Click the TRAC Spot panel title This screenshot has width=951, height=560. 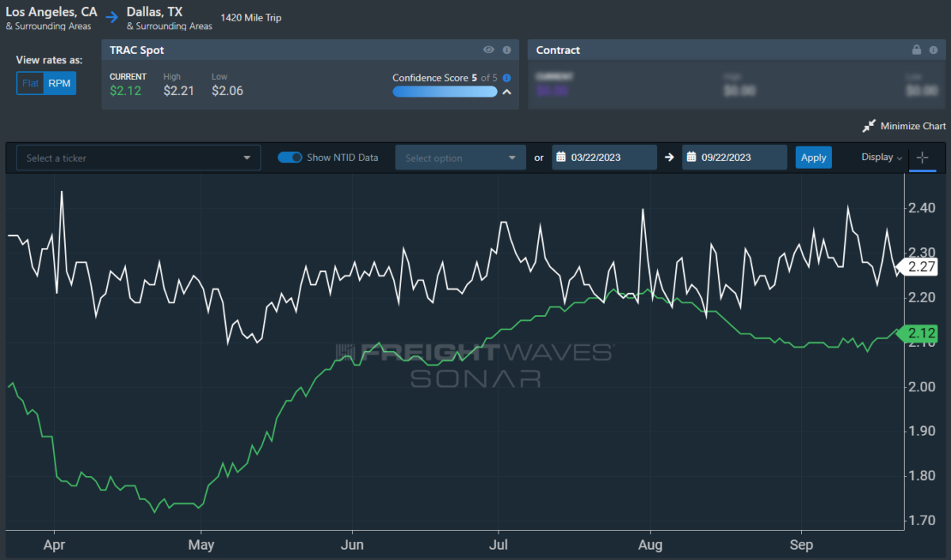coord(137,50)
